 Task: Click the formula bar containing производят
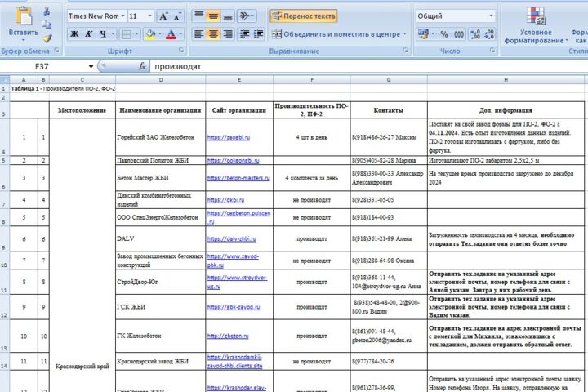point(369,66)
